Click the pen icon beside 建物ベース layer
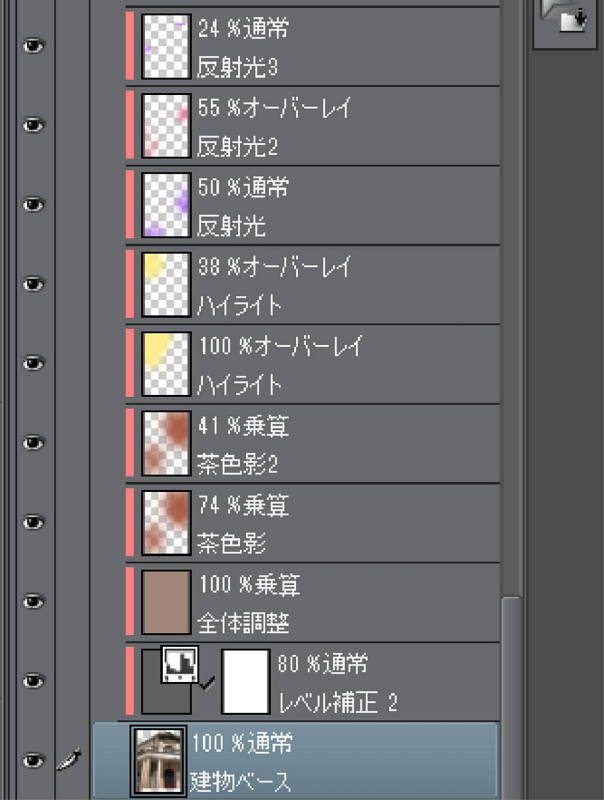 point(67,761)
